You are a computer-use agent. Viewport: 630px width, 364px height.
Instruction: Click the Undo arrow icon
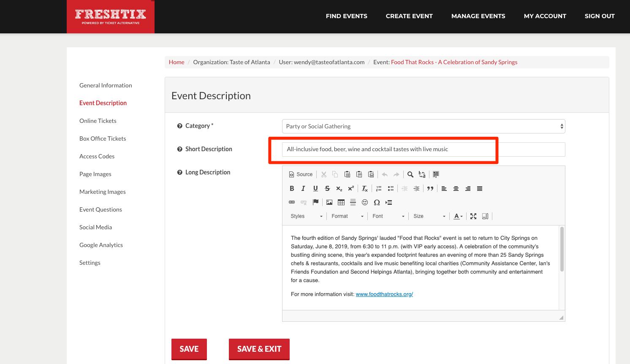pos(385,174)
